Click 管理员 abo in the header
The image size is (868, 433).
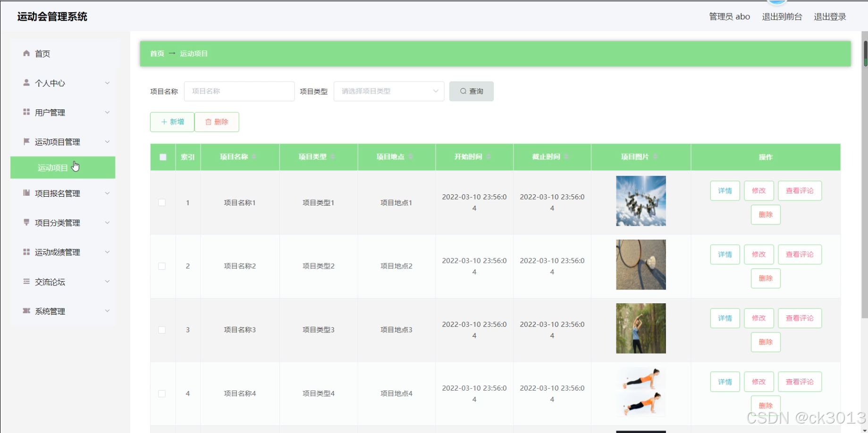click(729, 17)
